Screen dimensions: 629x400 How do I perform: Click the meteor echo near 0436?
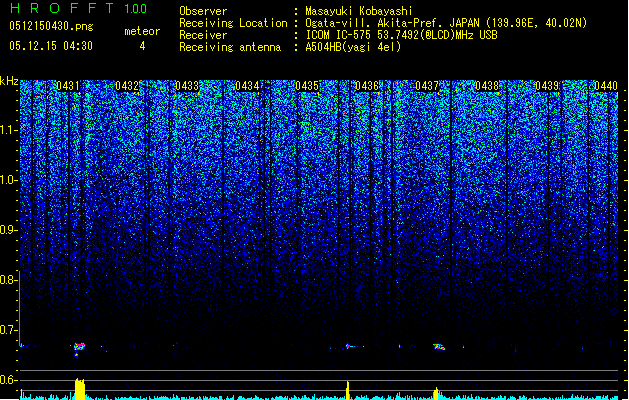[x=349, y=346]
